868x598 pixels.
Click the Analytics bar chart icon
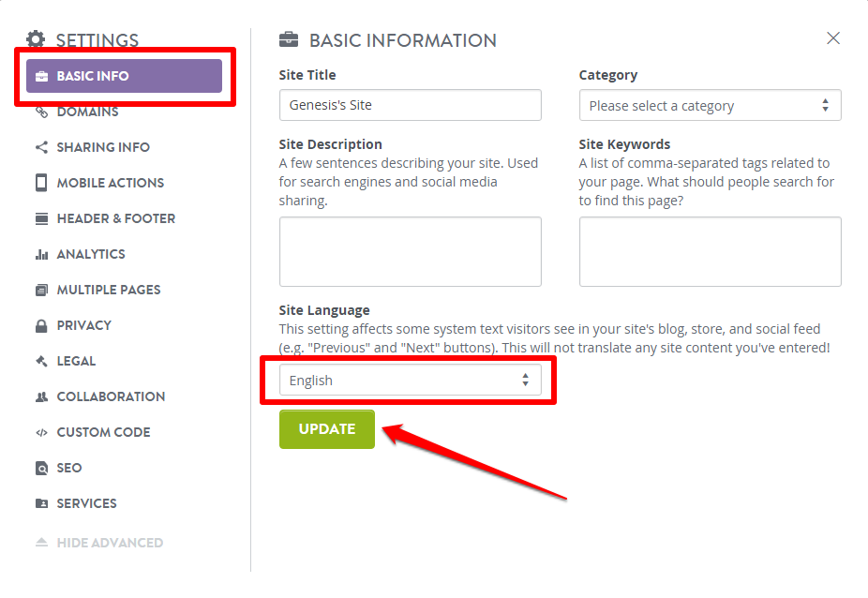pos(41,254)
